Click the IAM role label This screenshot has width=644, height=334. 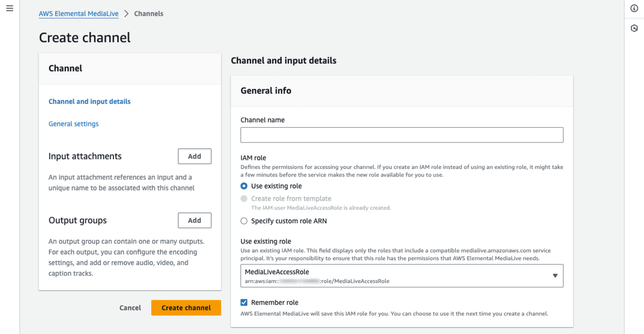[x=253, y=158]
